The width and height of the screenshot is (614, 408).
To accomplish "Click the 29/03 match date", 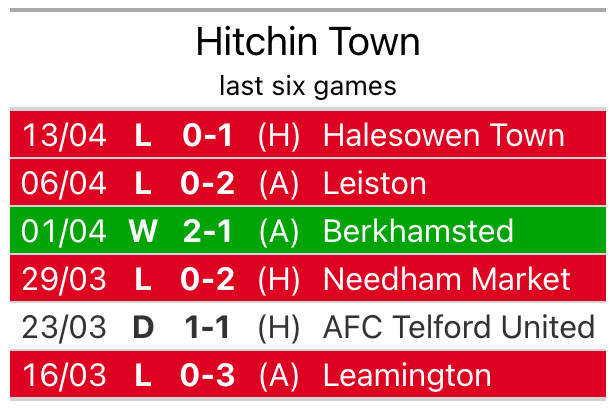I will tap(64, 279).
